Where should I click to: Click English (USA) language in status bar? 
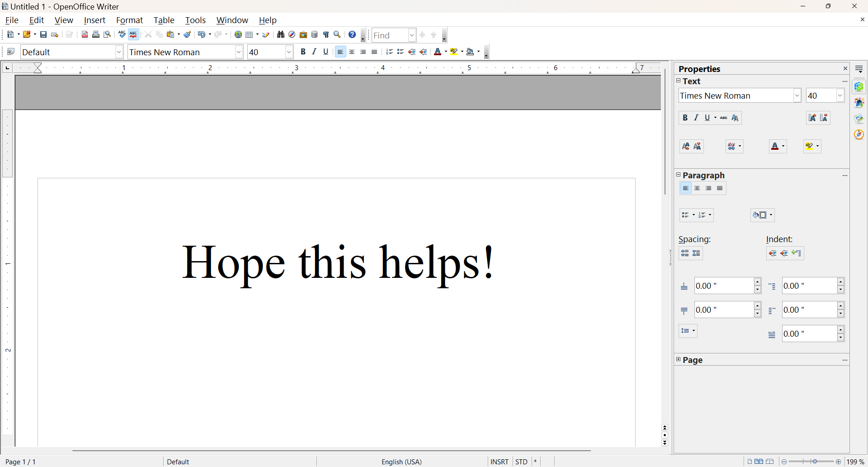[x=401, y=462]
